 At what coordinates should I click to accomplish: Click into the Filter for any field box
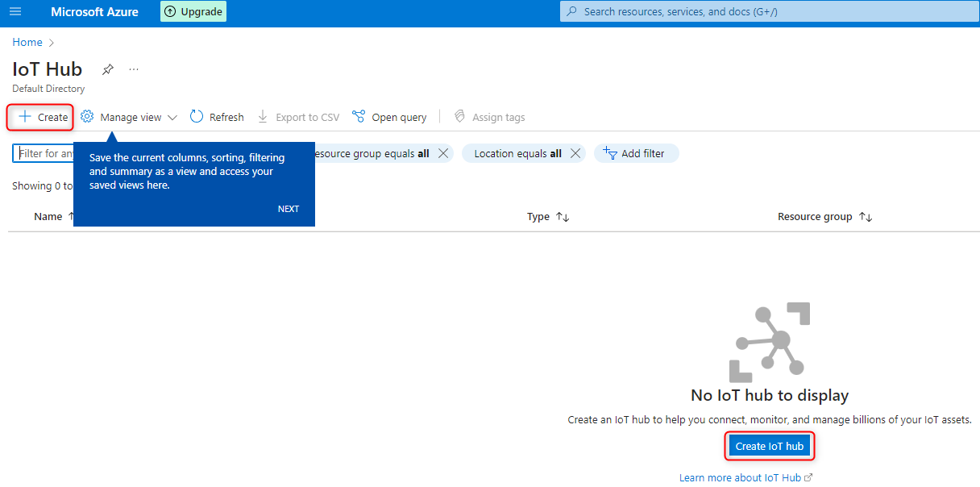tap(44, 153)
